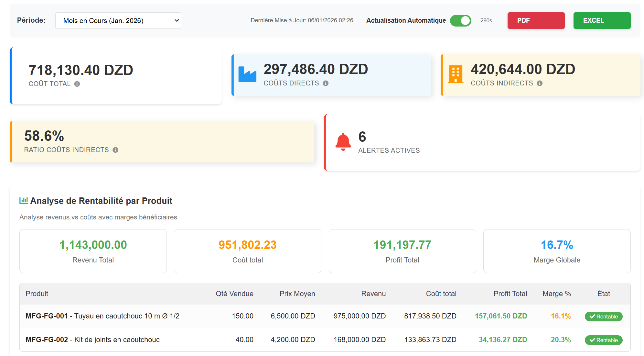Click the checkmark on the MFG-FG-001 Rentable badge
This screenshot has height=356, width=644.
coord(592,317)
